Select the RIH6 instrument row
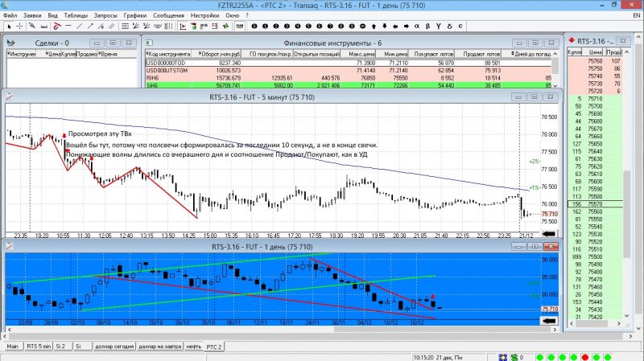This screenshot has height=361, width=644. (349, 78)
